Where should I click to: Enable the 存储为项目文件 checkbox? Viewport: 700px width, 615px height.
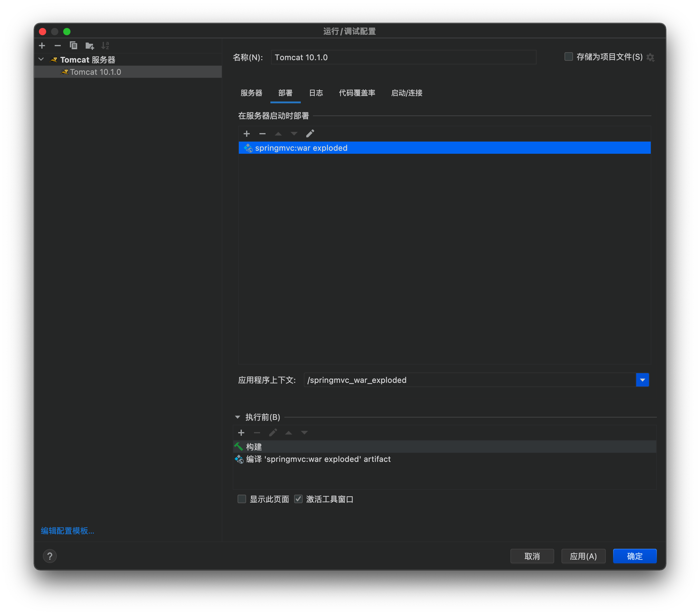point(568,57)
